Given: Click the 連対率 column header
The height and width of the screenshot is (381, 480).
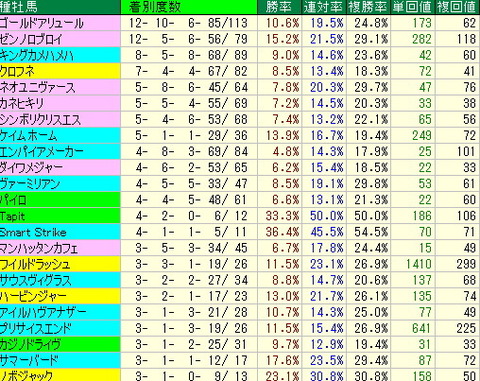Looking at the screenshot, I should (x=324, y=7).
